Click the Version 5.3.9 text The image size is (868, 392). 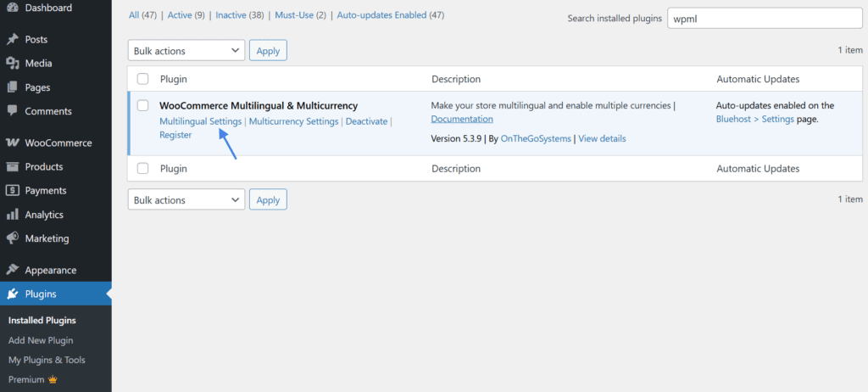[456, 138]
